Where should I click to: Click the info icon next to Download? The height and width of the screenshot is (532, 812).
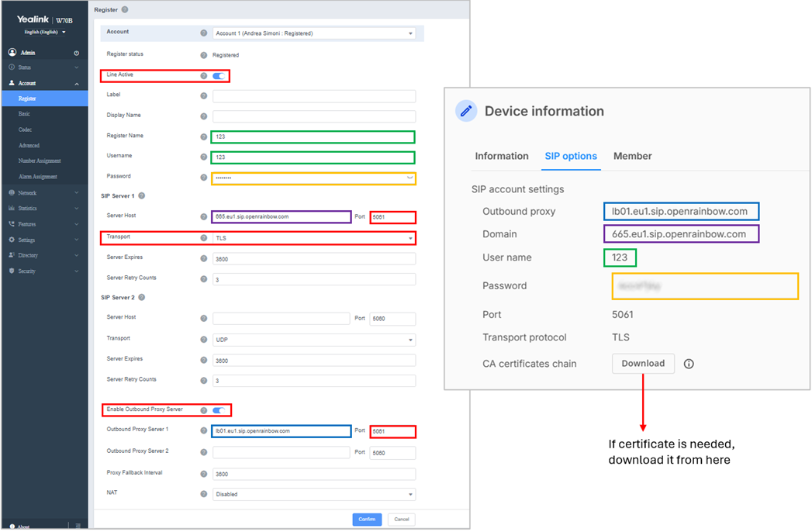tap(689, 364)
